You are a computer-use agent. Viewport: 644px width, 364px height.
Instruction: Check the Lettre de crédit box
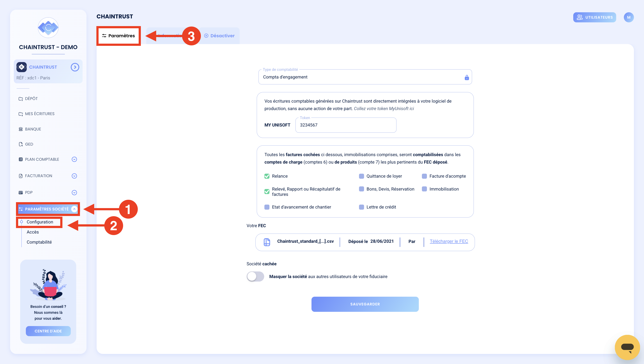(361, 207)
